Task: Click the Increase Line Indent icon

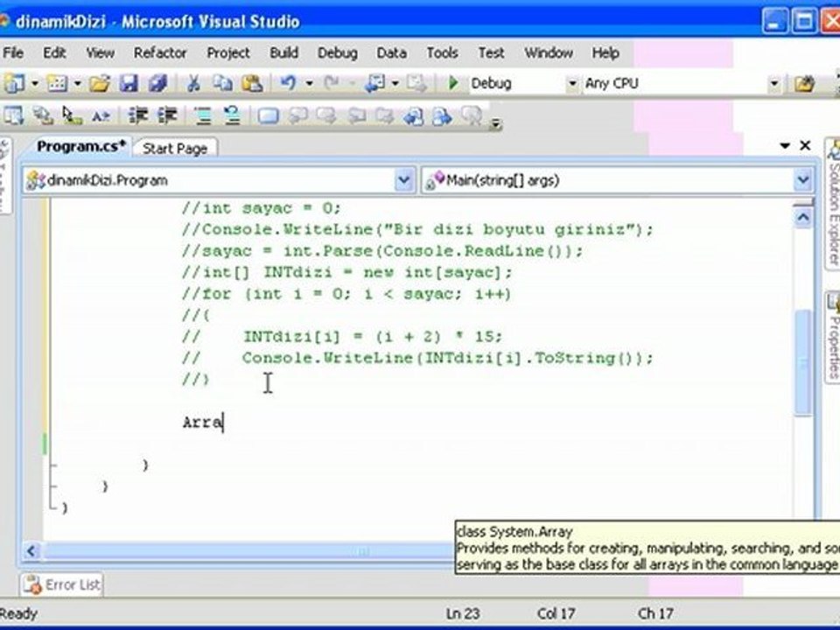Action: pos(167,115)
